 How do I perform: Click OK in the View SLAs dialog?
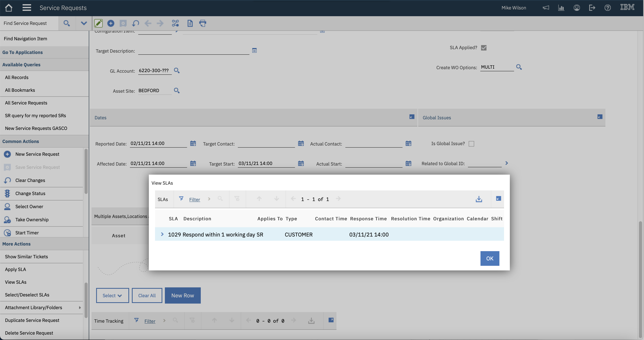pos(490,258)
